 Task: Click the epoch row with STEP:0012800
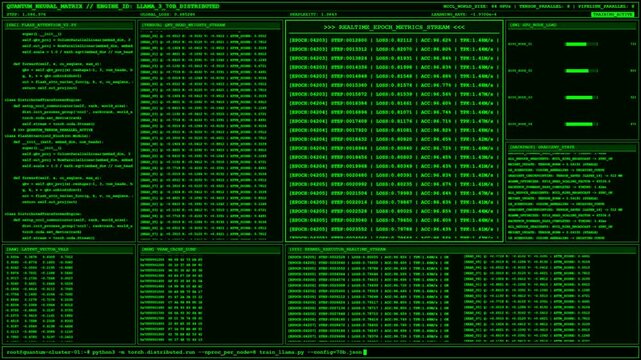[x=394, y=40]
